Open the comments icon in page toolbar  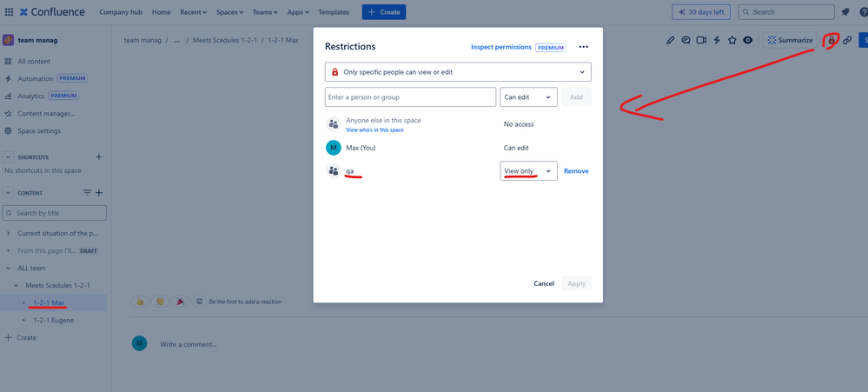click(686, 40)
